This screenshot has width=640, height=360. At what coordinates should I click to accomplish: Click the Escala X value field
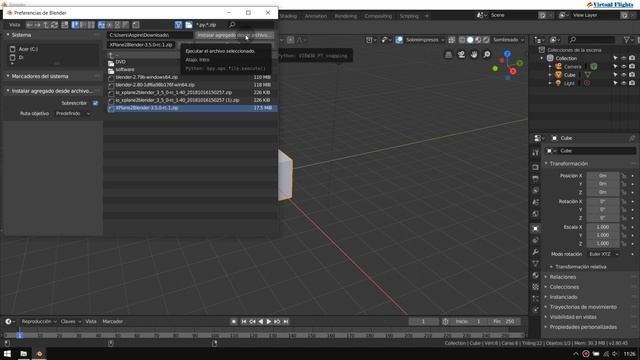point(603,227)
